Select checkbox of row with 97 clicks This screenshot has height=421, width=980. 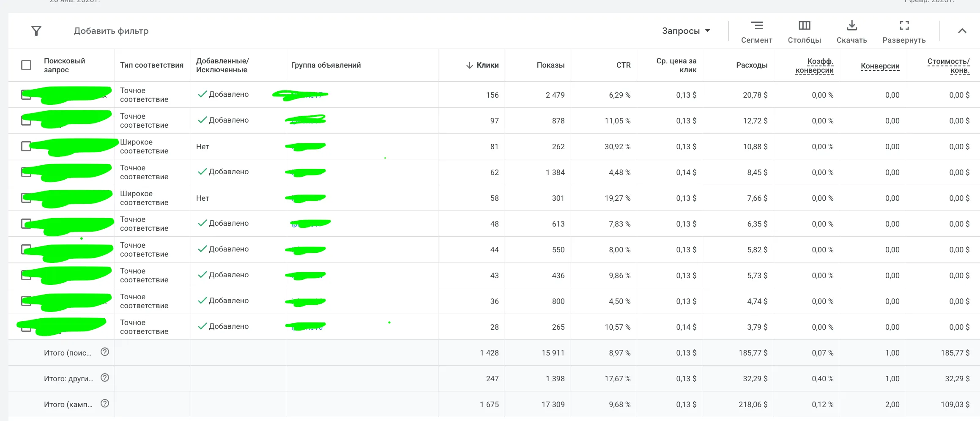click(x=25, y=120)
